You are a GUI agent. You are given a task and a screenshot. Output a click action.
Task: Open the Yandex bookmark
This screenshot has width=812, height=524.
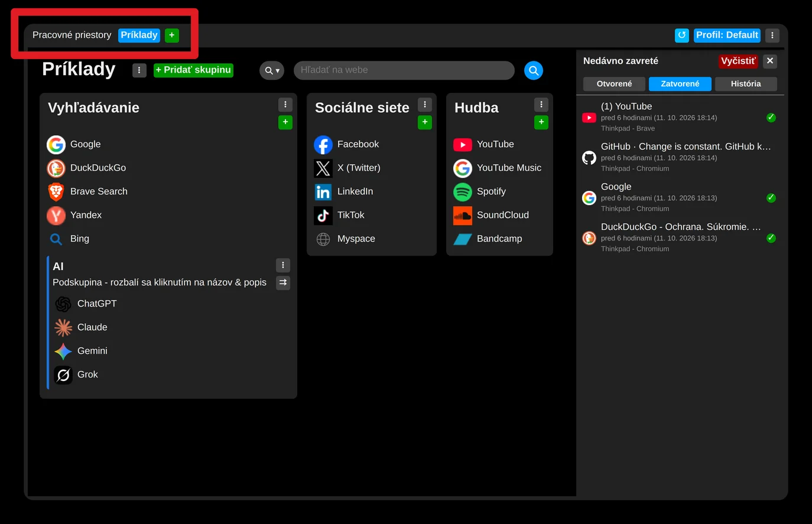coord(74,216)
